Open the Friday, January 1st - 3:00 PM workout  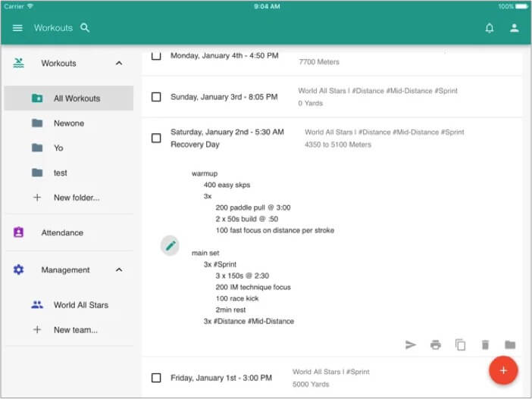[x=221, y=378]
